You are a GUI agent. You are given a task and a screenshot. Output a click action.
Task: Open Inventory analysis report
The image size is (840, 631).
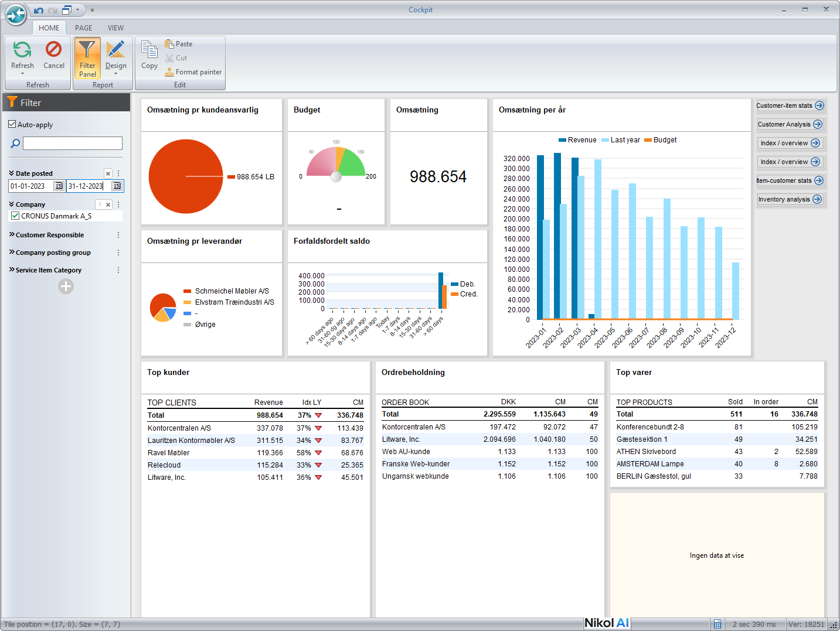790,199
